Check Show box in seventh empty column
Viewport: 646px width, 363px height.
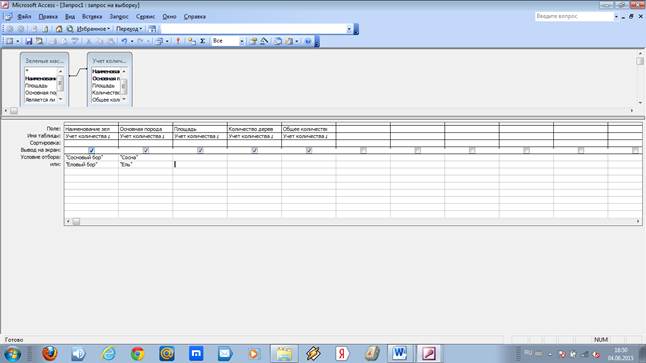point(418,150)
